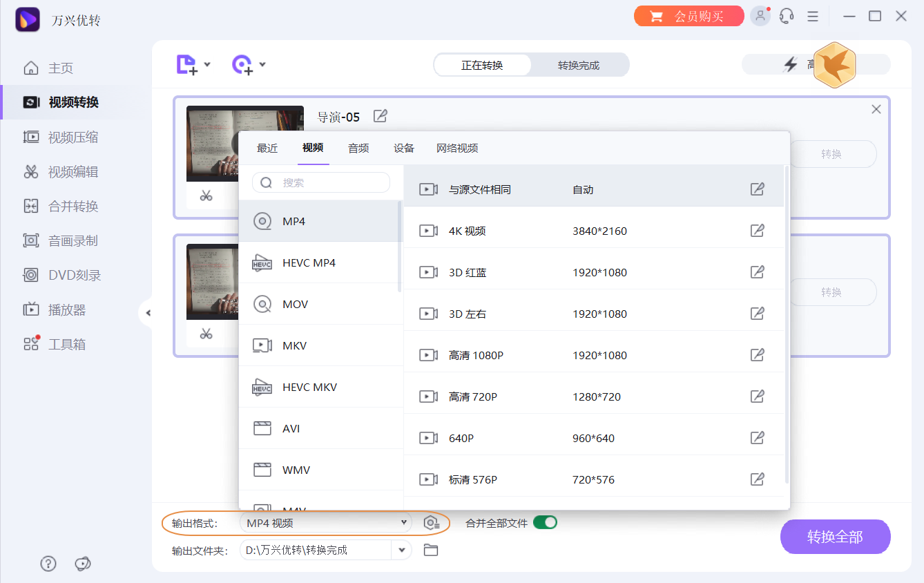The width and height of the screenshot is (924, 583).
Task: Disable the 合并全部文件 toggle
Action: pos(545,523)
